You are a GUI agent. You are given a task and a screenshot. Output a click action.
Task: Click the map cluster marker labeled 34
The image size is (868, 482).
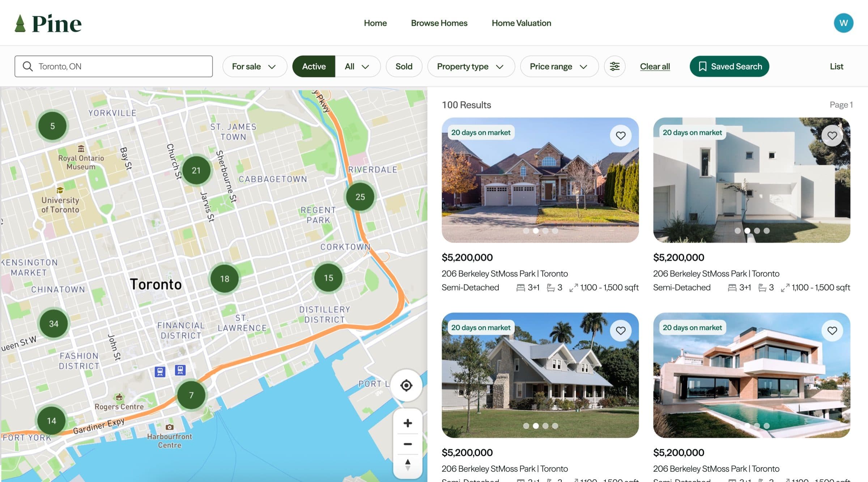click(54, 324)
